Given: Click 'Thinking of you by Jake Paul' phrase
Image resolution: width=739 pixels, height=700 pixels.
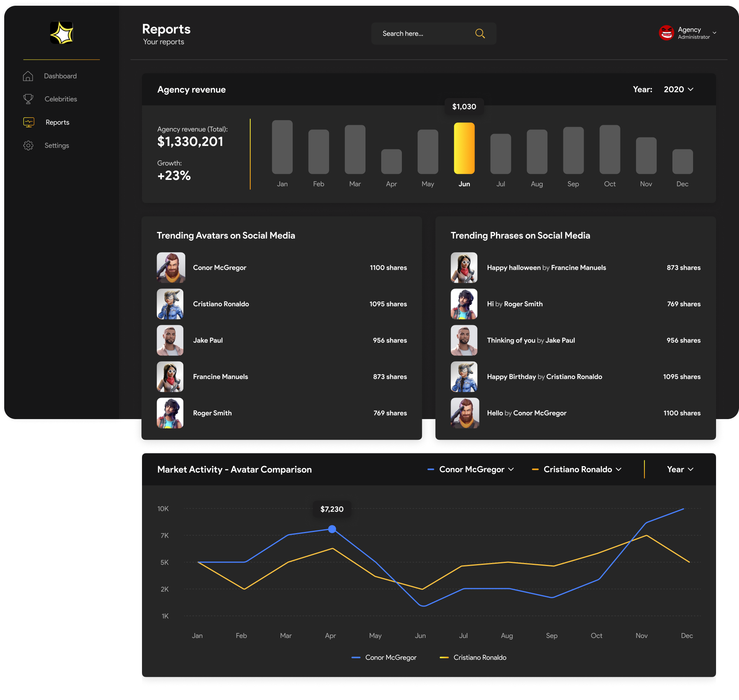Looking at the screenshot, I should point(531,340).
